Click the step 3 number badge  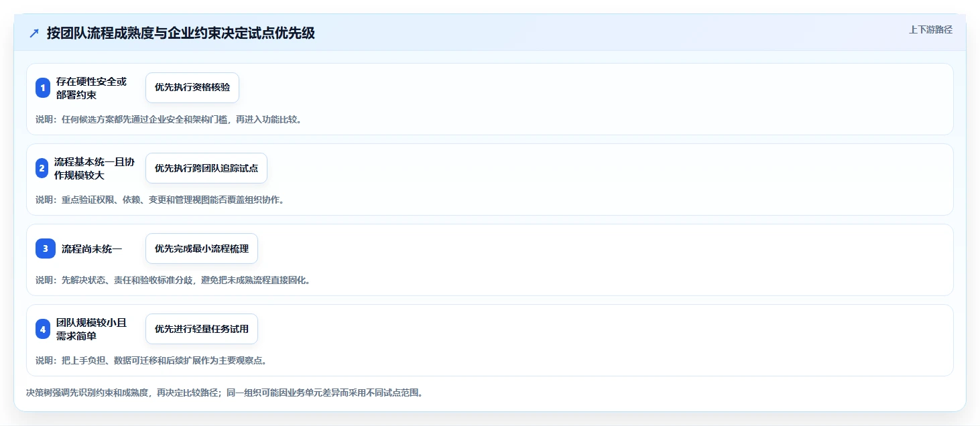point(45,248)
